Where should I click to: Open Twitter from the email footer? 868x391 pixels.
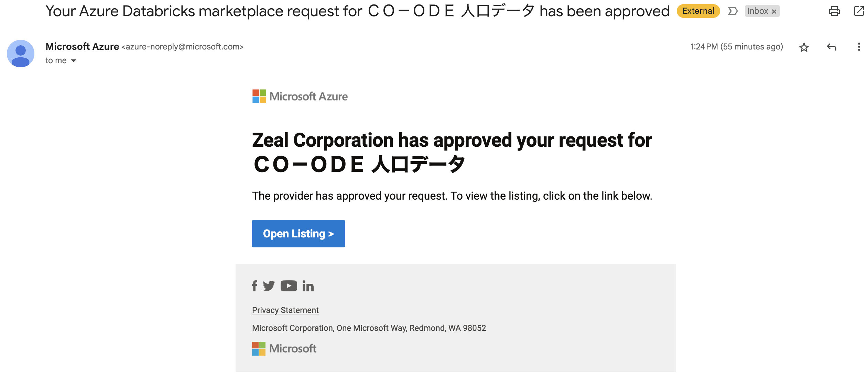pyautogui.click(x=269, y=286)
